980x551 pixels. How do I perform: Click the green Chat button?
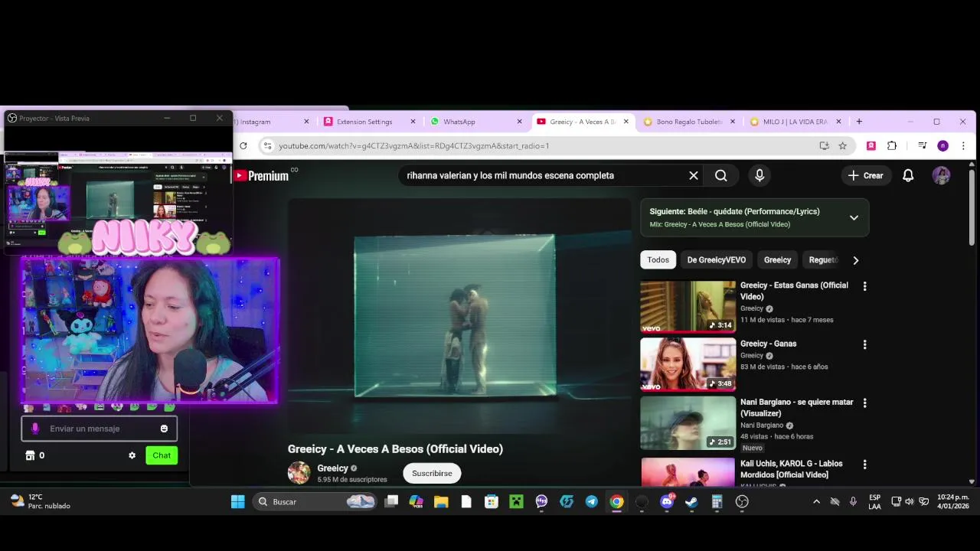coord(162,455)
